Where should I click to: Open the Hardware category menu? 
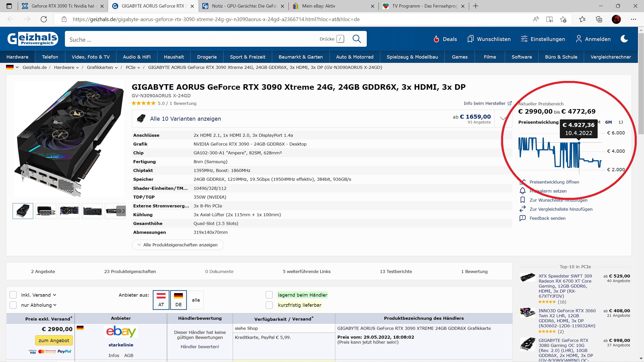click(17, 57)
